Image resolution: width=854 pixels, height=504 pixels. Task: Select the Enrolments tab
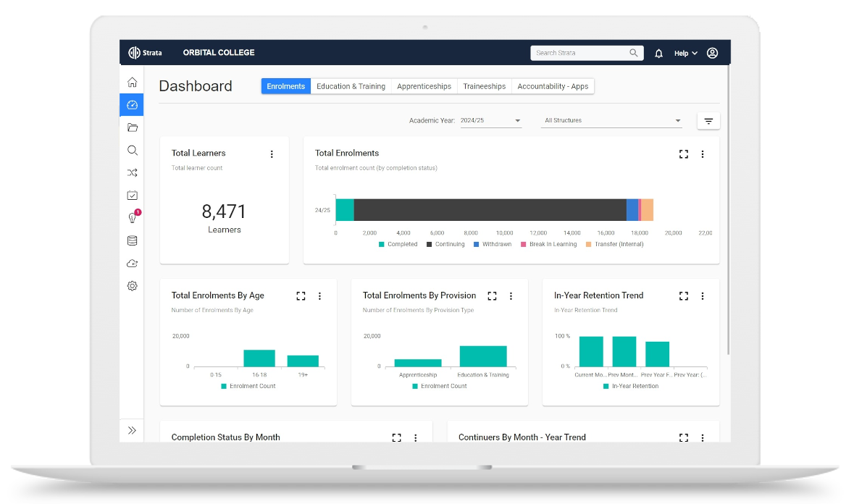point(286,86)
